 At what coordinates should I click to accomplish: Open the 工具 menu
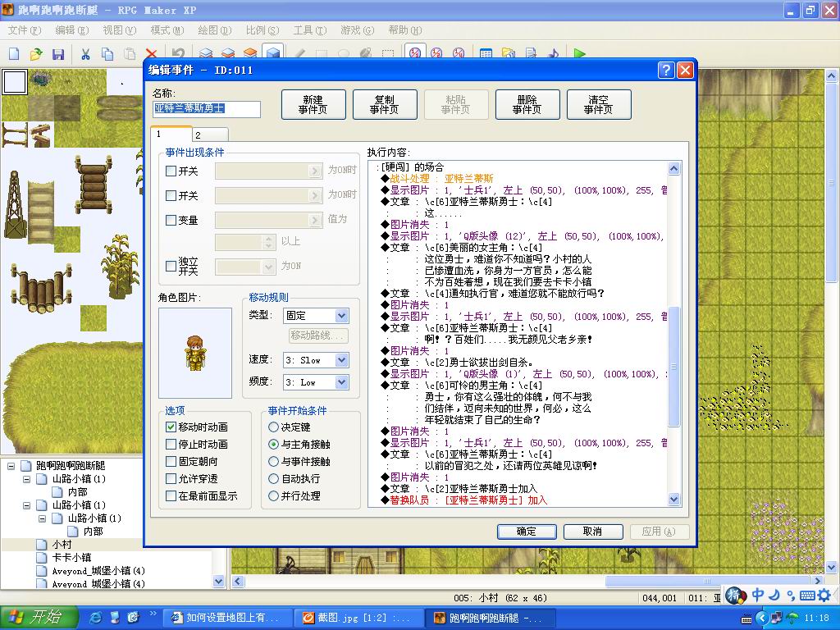coord(309,30)
